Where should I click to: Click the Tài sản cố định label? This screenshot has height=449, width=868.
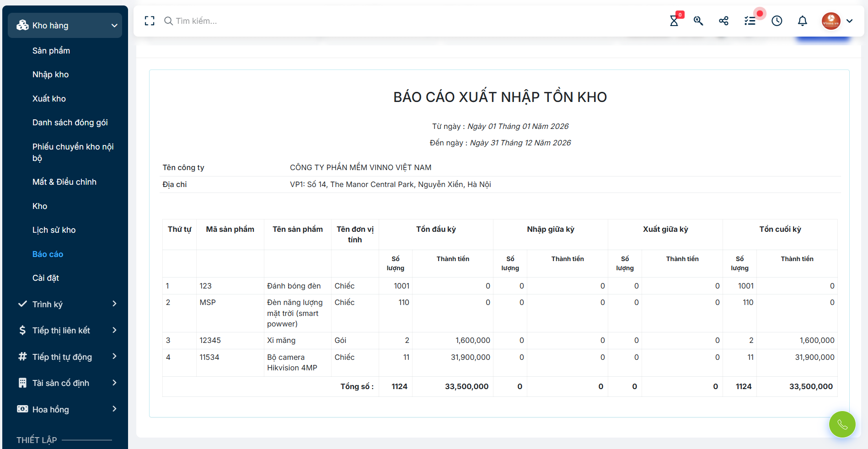tap(61, 383)
